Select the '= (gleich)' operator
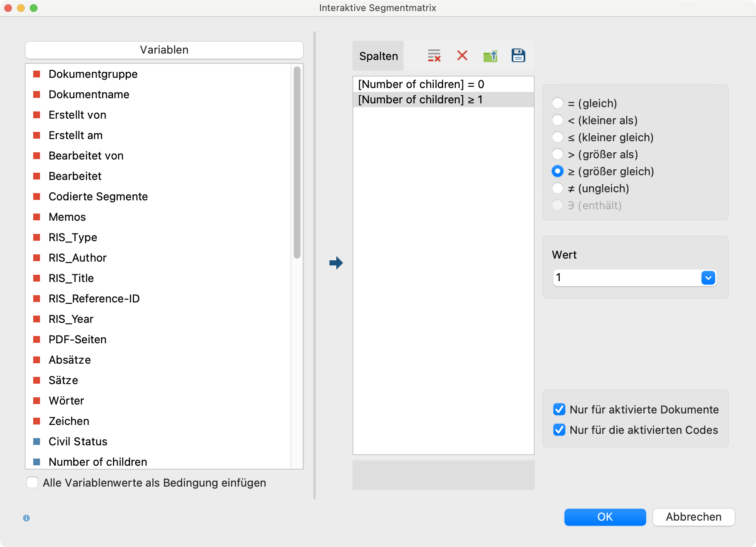The height and width of the screenshot is (547, 756). tap(558, 103)
